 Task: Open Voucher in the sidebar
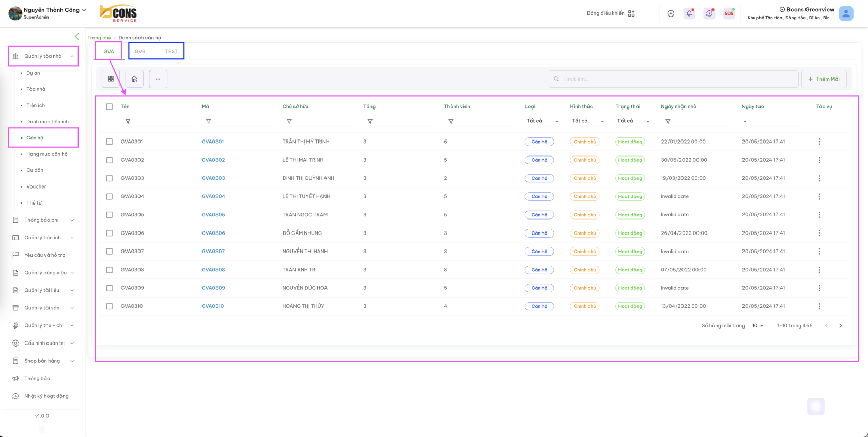point(36,186)
